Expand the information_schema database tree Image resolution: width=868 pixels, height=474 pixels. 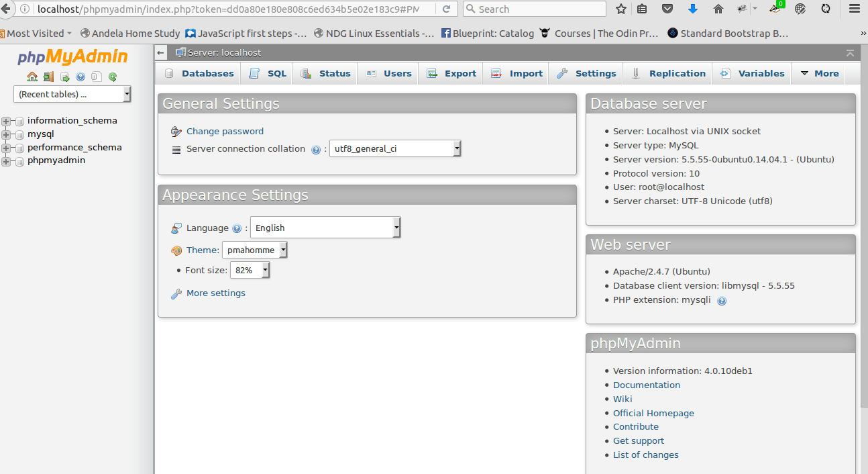click(x=7, y=122)
